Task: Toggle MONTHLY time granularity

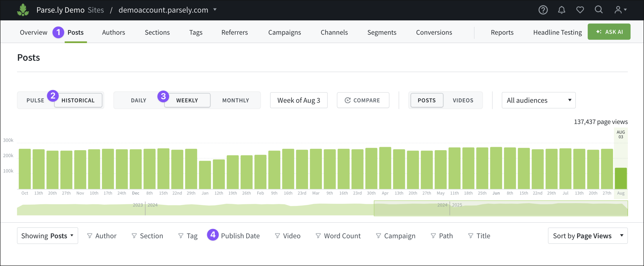Action: coord(235,100)
